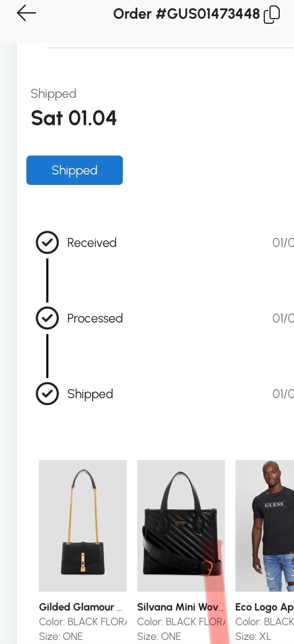Tap the Received step date
Viewport: 294px width, 644px height.
[283, 243]
